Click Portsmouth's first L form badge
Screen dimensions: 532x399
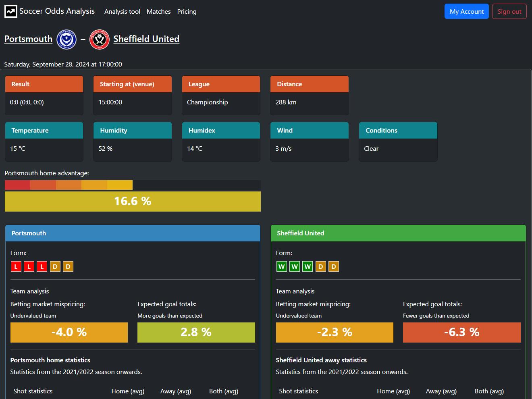[x=16, y=267]
